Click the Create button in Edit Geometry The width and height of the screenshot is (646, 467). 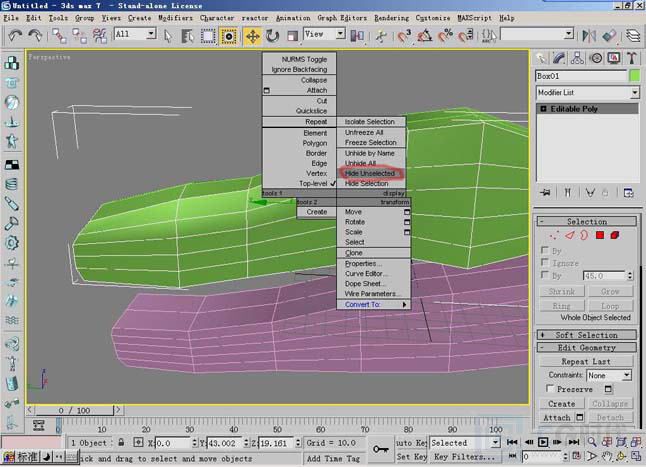(562, 404)
